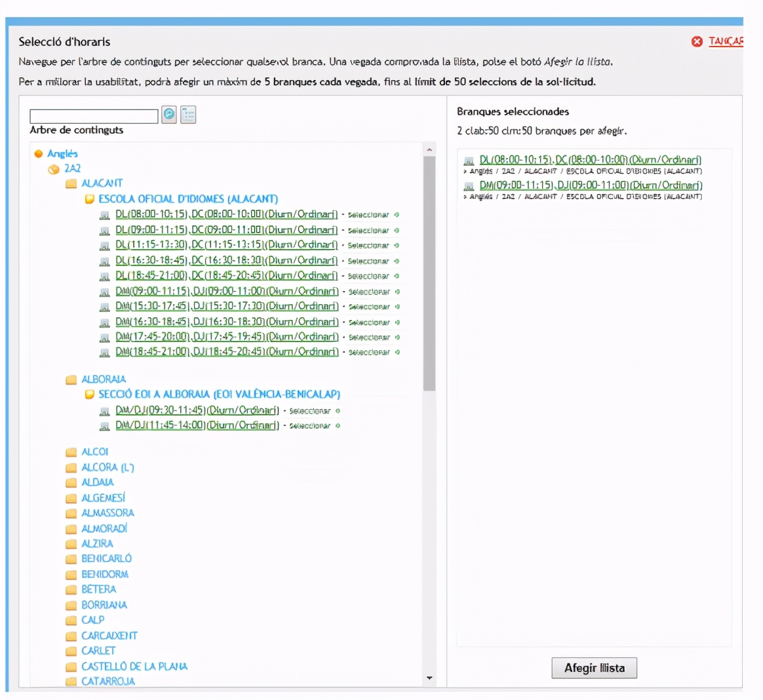Viewport: 763px width, 700px height.
Task: Click the orange Anglès root node icon
Action: [39, 154]
